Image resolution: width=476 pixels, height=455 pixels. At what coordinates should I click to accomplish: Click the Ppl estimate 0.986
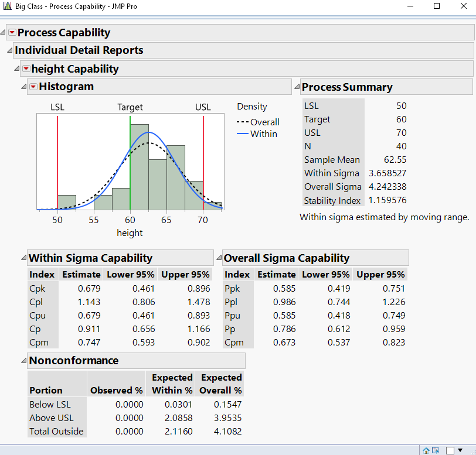(x=284, y=302)
